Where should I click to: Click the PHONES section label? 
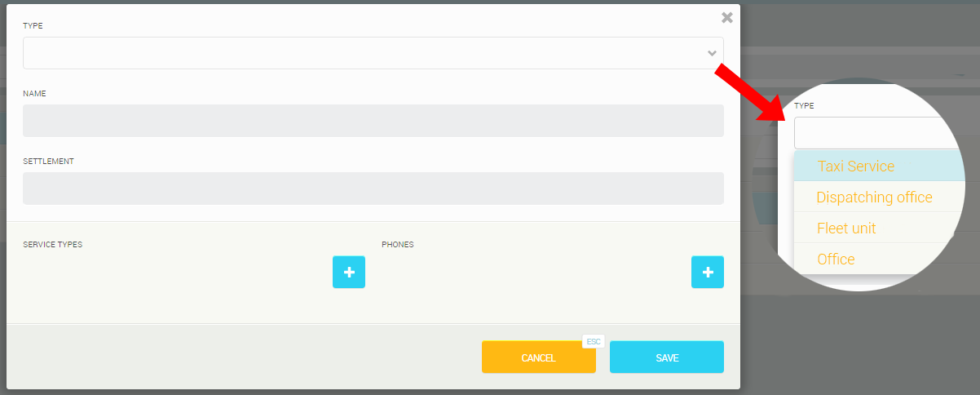(x=397, y=244)
